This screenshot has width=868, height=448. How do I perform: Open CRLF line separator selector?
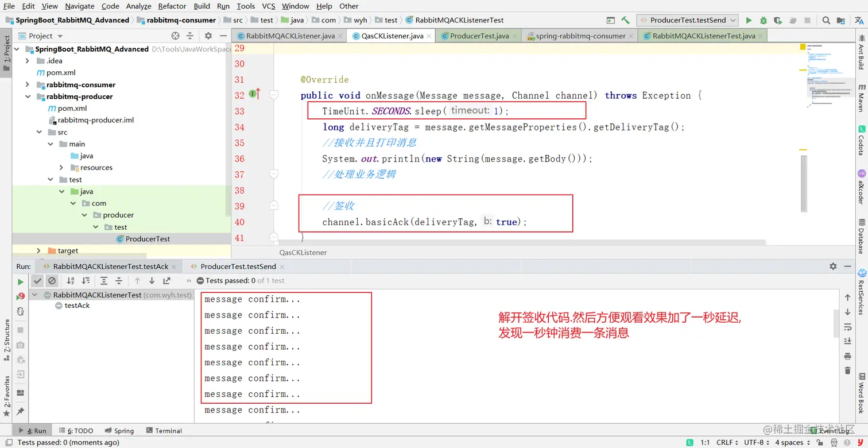click(727, 442)
